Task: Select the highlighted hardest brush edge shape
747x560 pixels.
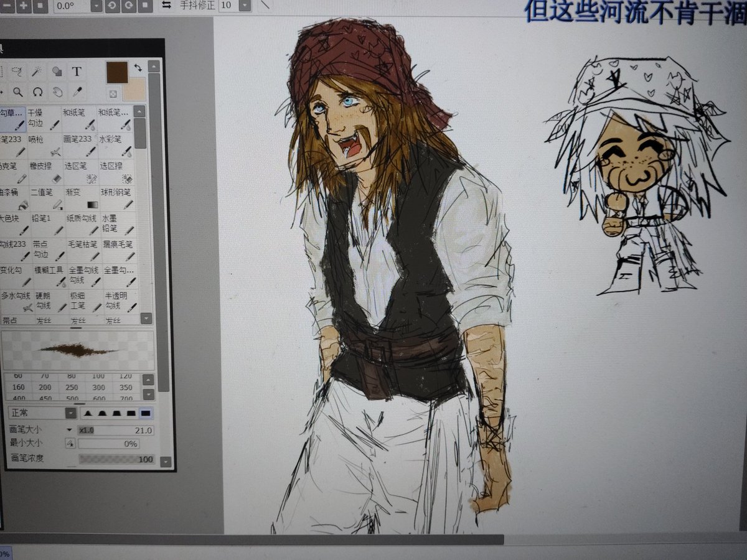Action: click(x=146, y=413)
